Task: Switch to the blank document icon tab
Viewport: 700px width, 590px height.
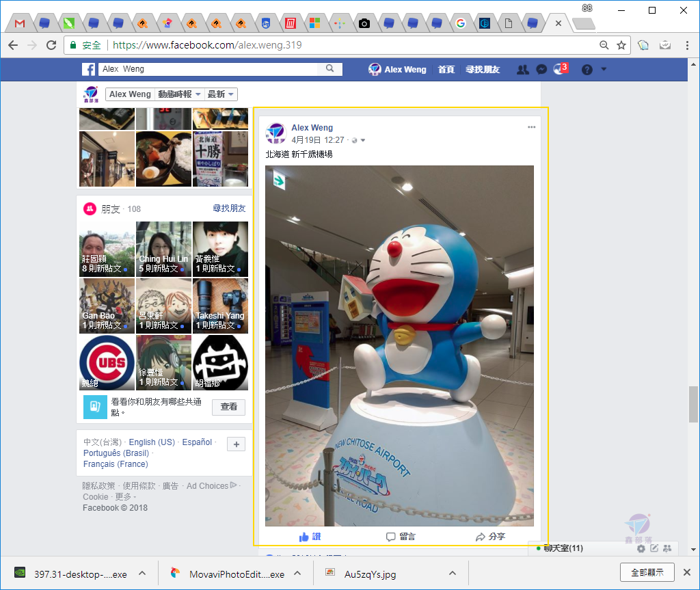Action: click(509, 23)
